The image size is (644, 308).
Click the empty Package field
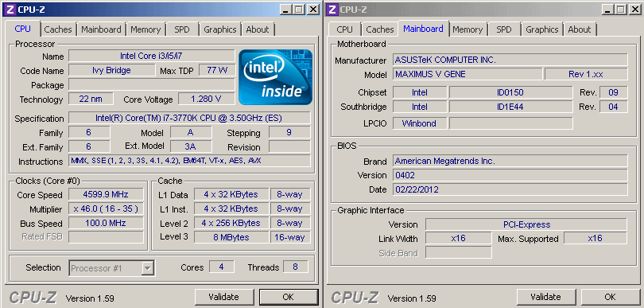pos(152,84)
